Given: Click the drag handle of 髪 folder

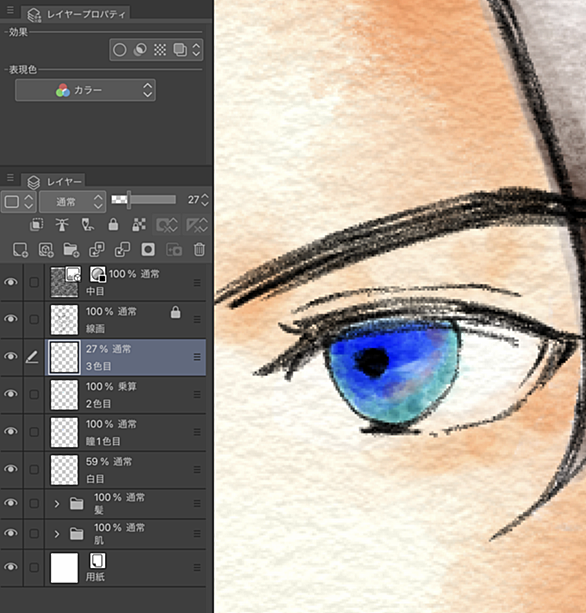Looking at the screenshot, I should coord(197,504).
